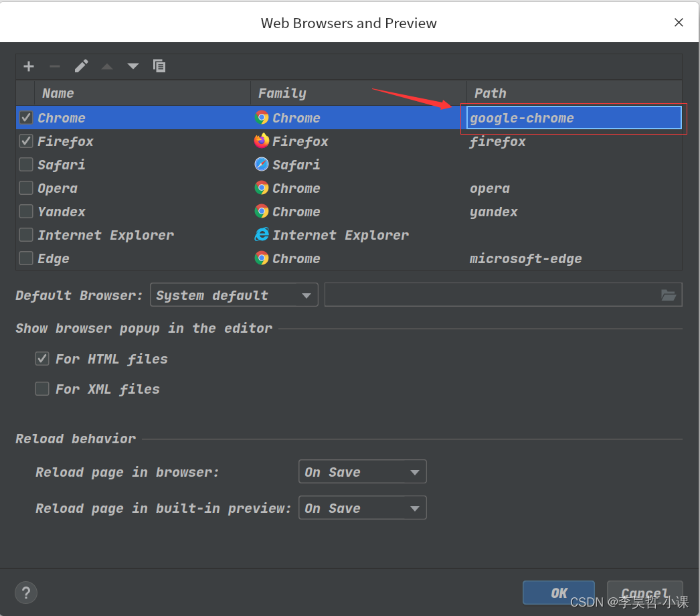Click the google-chrome path edit field

(574, 117)
